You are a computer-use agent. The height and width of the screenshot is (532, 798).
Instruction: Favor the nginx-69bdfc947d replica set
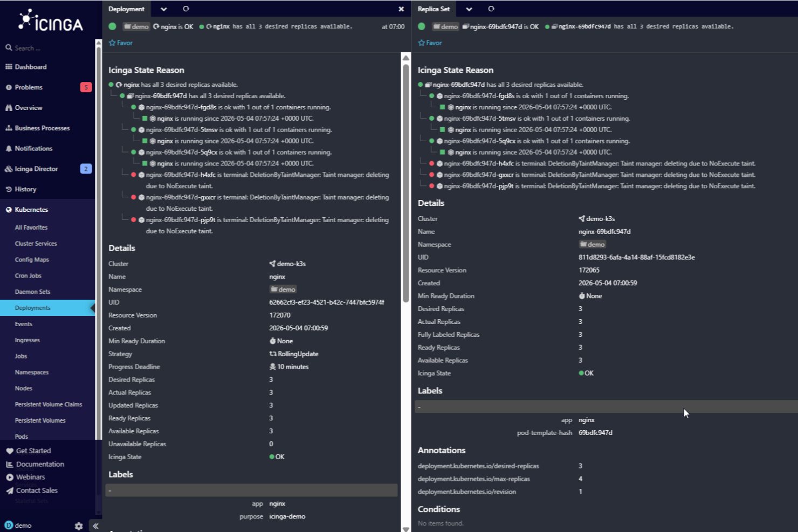coord(430,43)
